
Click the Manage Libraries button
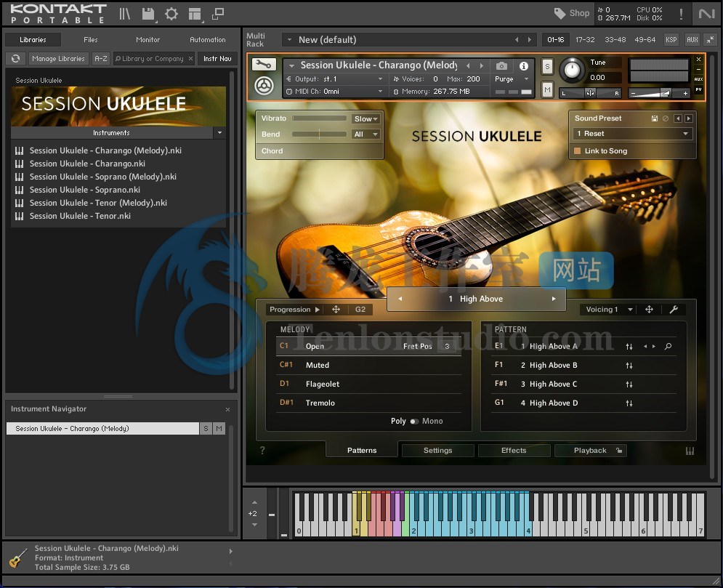(x=59, y=59)
